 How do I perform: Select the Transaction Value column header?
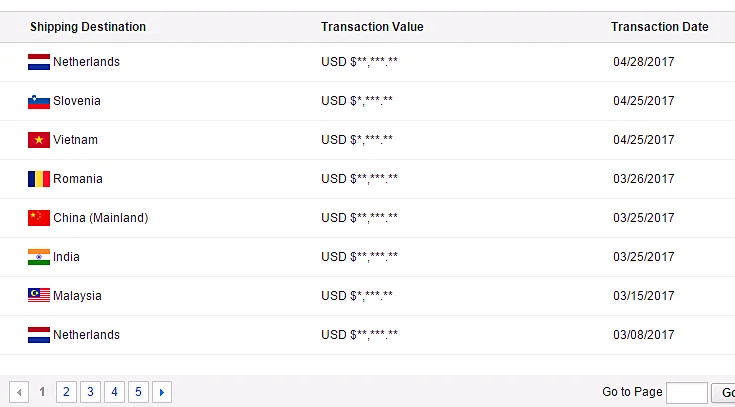372,27
